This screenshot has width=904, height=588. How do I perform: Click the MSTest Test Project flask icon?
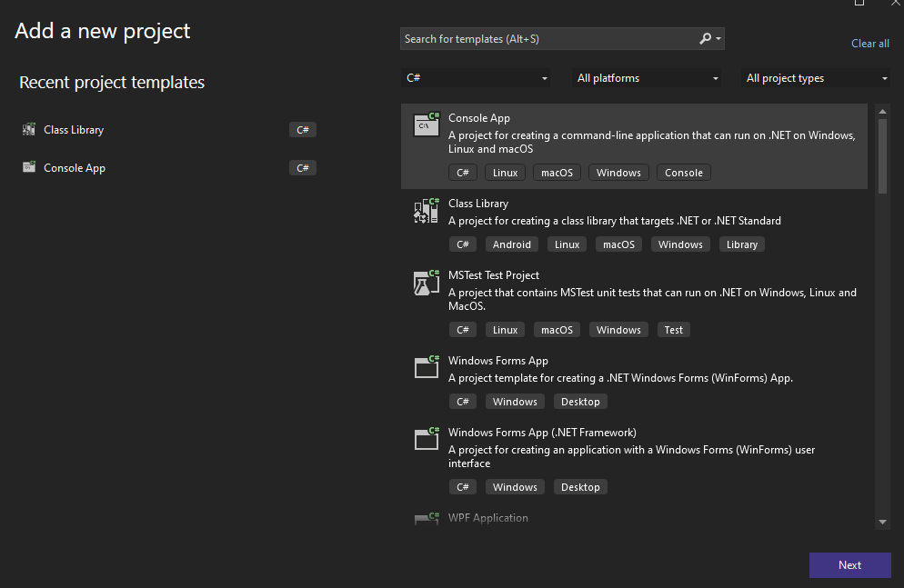click(426, 283)
